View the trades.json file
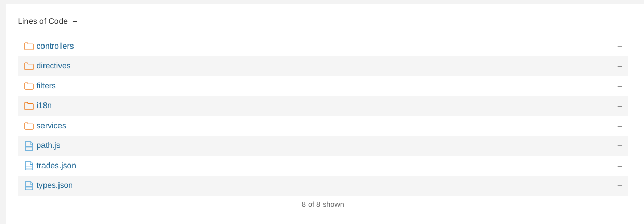This screenshot has height=224, width=644. pyautogui.click(x=56, y=166)
